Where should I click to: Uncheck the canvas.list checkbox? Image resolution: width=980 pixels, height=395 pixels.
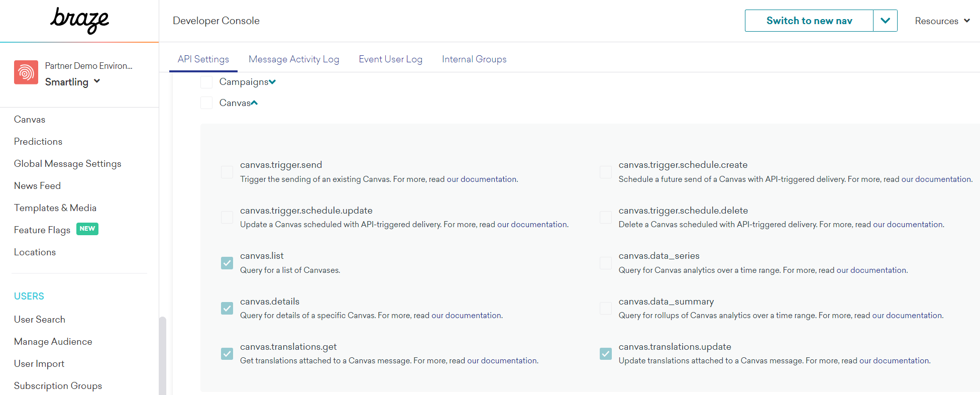click(x=227, y=263)
